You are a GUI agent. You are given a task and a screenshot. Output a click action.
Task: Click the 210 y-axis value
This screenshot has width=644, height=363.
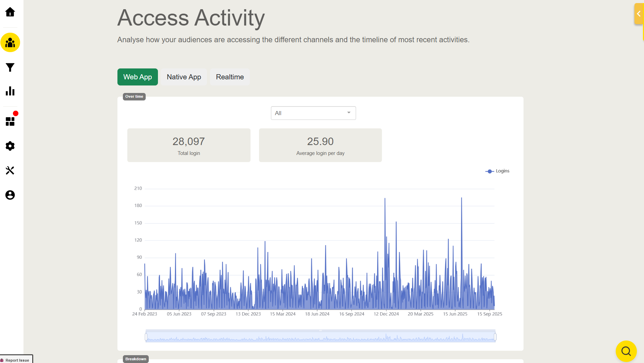tap(138, 188)
